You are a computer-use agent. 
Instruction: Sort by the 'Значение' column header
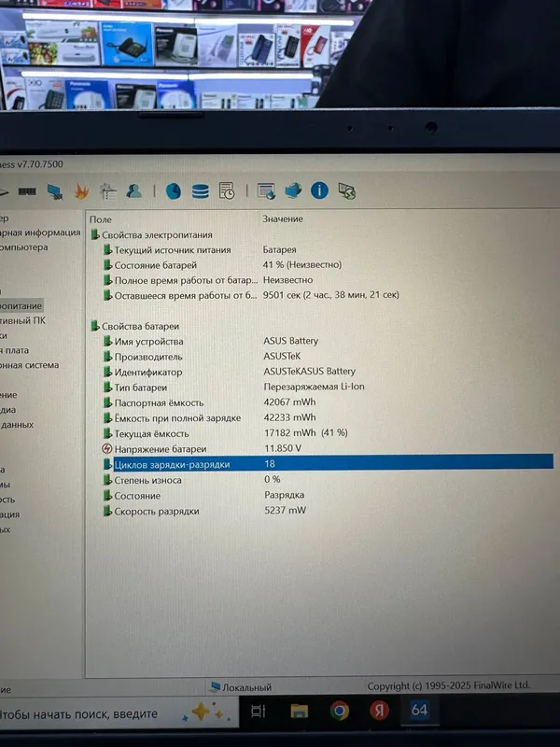tap(283, 219)
